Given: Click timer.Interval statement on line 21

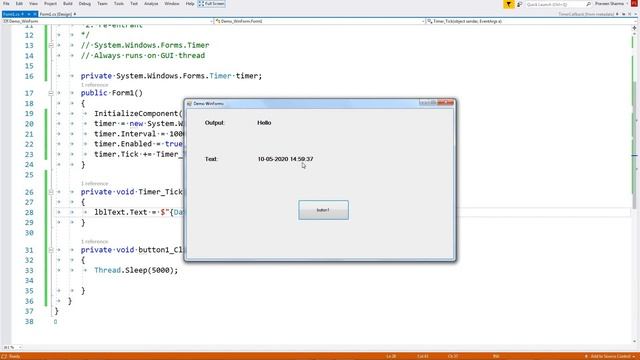Looking at the screenshot, I should [139, 134].
